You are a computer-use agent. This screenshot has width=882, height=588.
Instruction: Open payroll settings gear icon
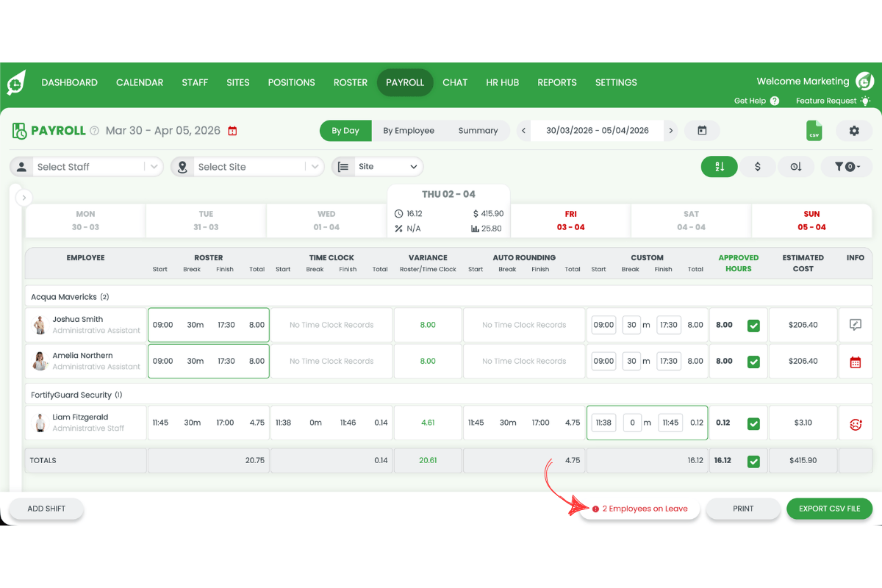(853, 131)
